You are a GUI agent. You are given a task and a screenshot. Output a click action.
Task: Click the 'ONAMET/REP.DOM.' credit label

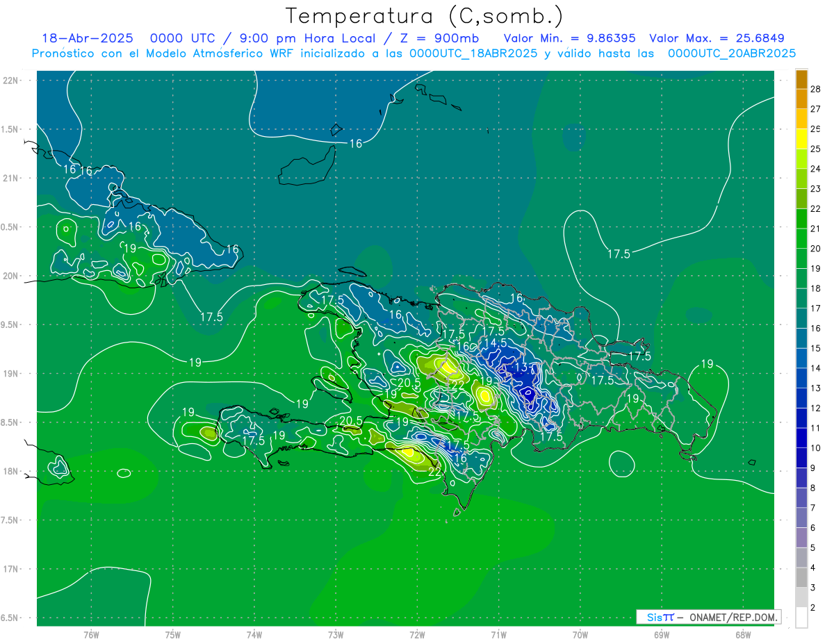[733, 617]
